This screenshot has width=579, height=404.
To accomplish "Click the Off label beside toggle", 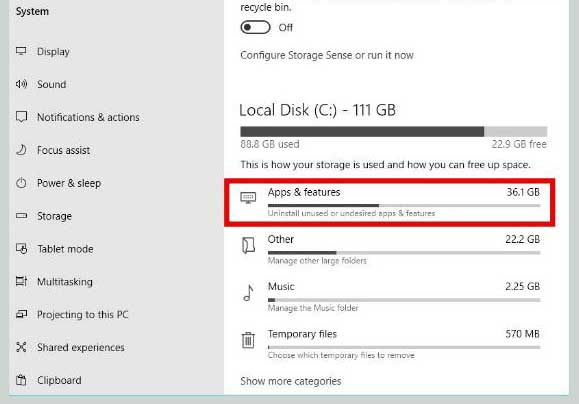I will tap(285, 28).
